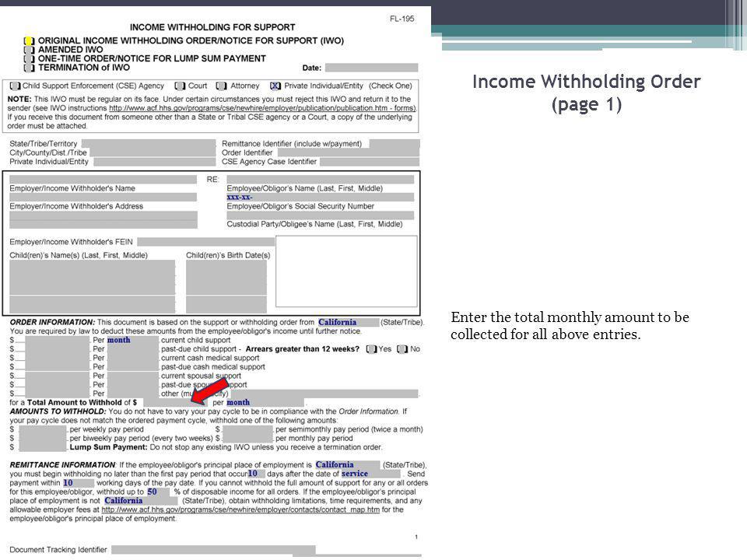Click the Order Identifier field
Image resolution: width=747 pixels, height=560 pixels.
point(349,152)
